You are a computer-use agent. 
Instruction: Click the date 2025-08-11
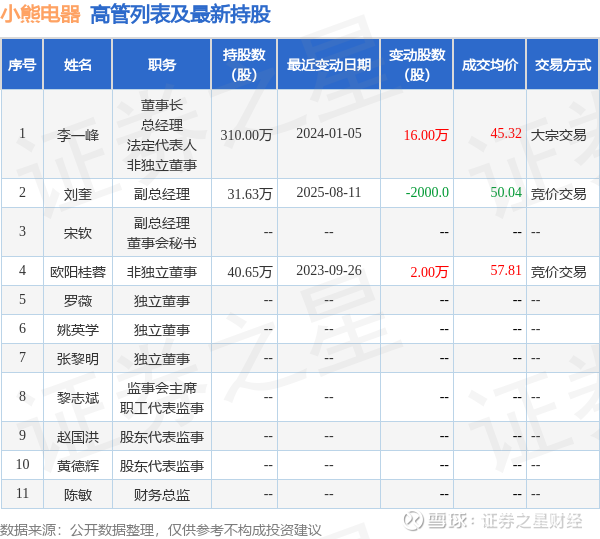329,192
